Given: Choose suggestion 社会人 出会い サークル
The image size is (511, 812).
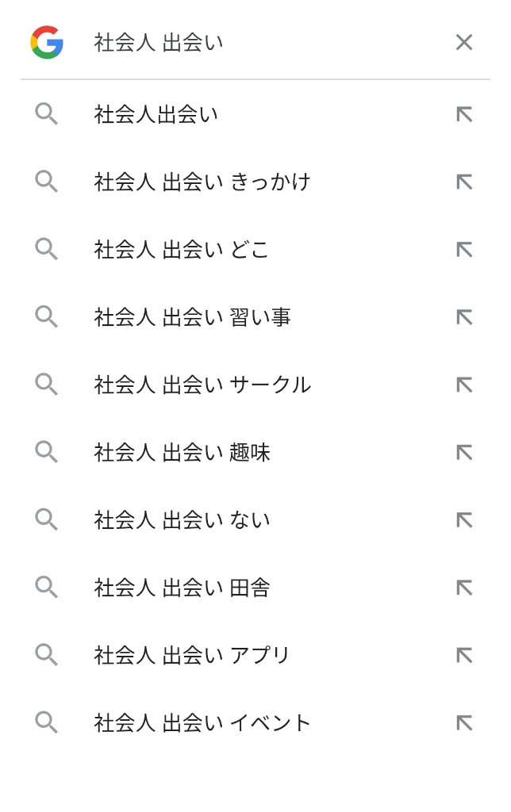Looking at the screenshot, I should (x=255, y=385).
